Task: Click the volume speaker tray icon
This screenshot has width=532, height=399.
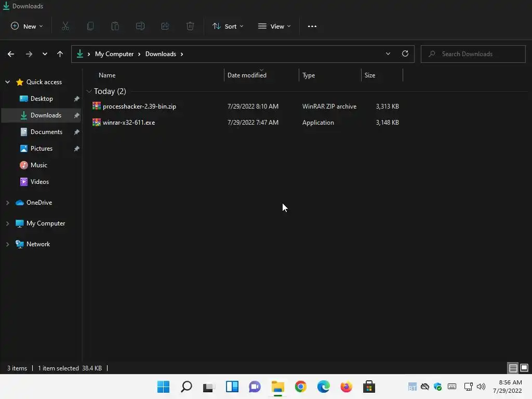Action: [481, 387]
